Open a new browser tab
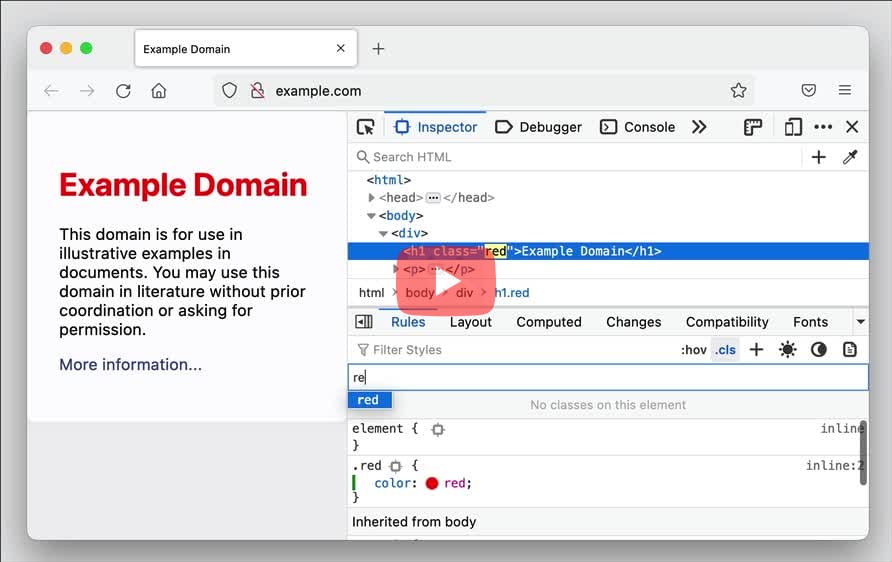The height and width of the screenshot is (562, 892). click(378, 49)
